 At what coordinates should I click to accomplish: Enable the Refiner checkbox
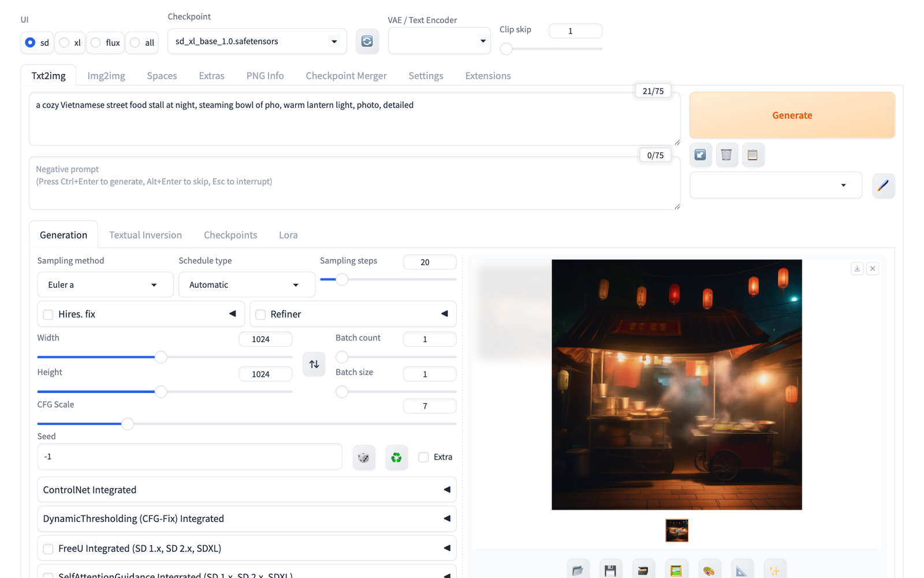click(260, 314)
